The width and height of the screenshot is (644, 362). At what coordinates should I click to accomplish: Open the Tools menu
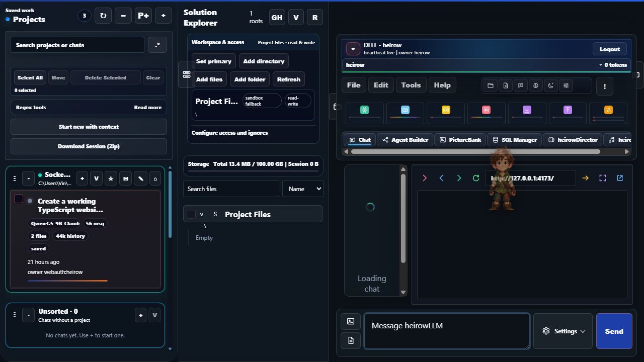tap(411, 85)
